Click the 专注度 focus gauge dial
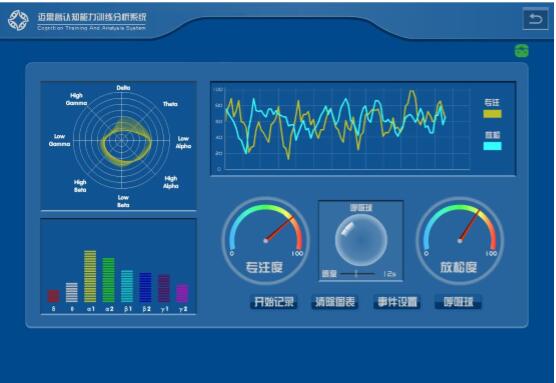 (x=266, y=241)
